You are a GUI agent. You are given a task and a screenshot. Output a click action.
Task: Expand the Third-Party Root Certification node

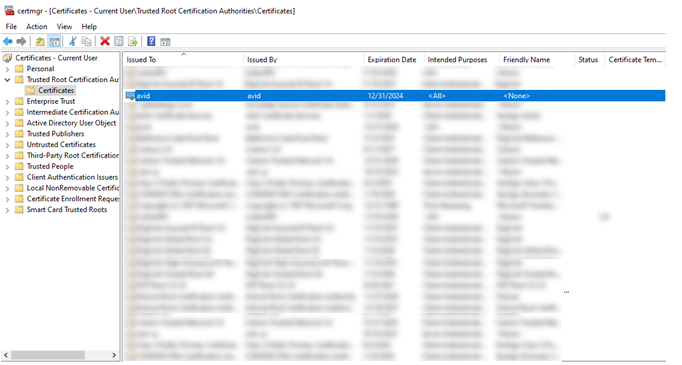click(7, 156)
